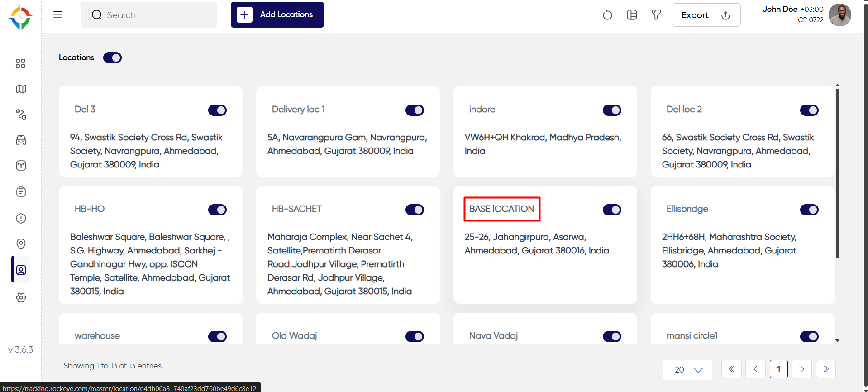Toggle the main Locations switch
The width and height of the screenshot is (868, 392).
point(112,57)
